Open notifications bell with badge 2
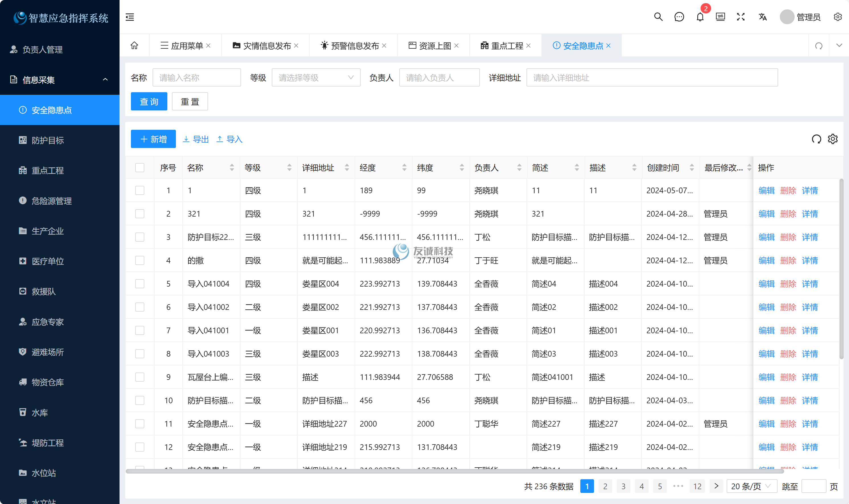The image size is (849, 504). click(700, 17)
